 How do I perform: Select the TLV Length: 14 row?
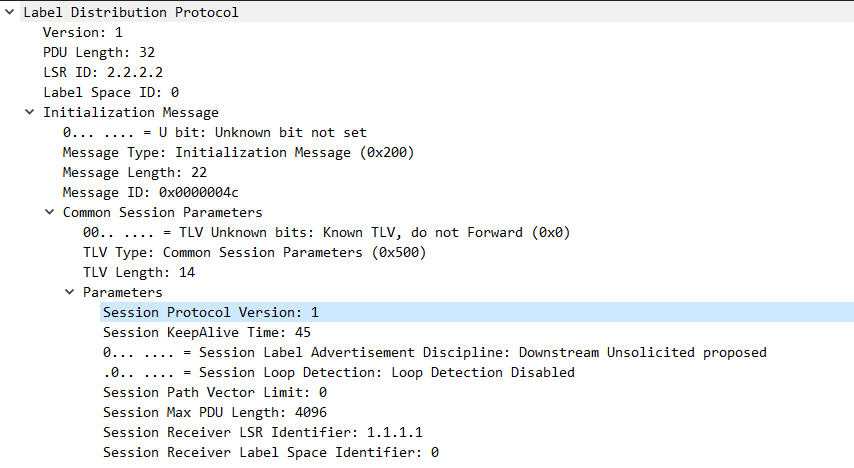[x=139, y=272]
